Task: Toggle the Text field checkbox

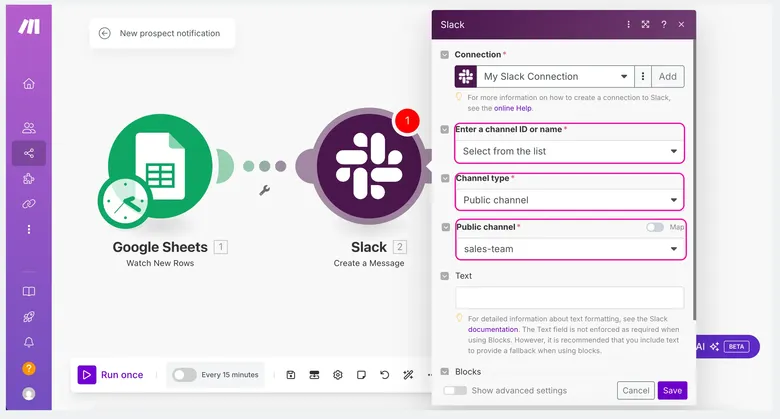Action: 445,276
